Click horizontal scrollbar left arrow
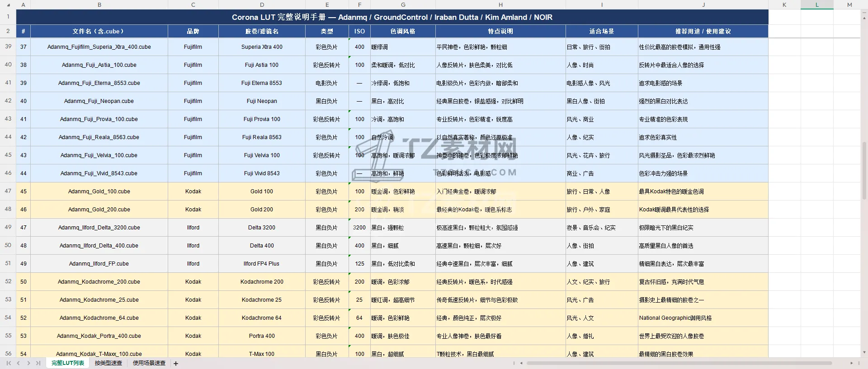This screenshot has width=868, height=369. pos(521,363)
